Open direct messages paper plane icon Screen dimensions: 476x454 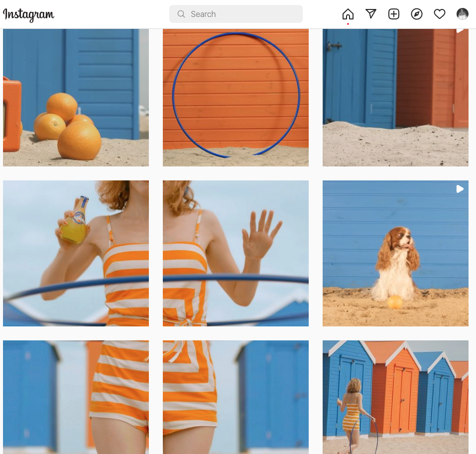coord(371,13)
